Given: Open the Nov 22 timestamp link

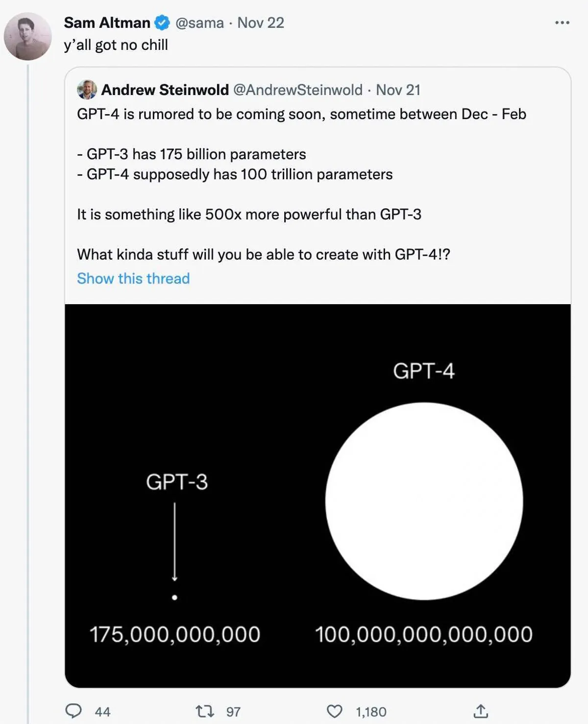Looking at the screenshot, I should click(261, 23).
